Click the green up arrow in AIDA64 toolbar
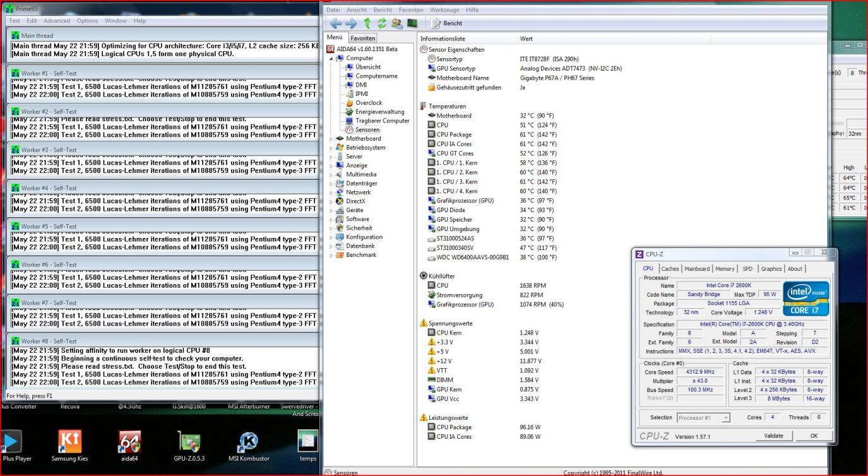Screen dimensions: 868x476 (367, 23)
